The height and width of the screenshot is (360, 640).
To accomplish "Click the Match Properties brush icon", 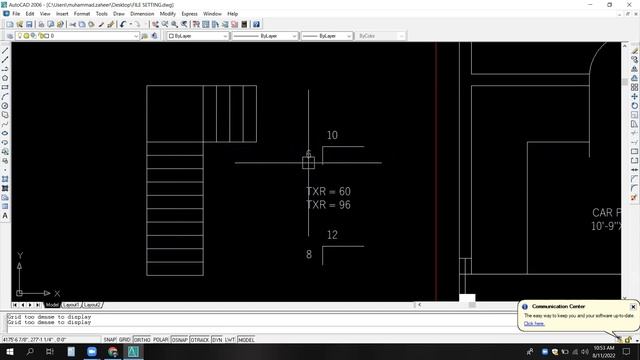I will pyautogui.click(x=101, y=24).
